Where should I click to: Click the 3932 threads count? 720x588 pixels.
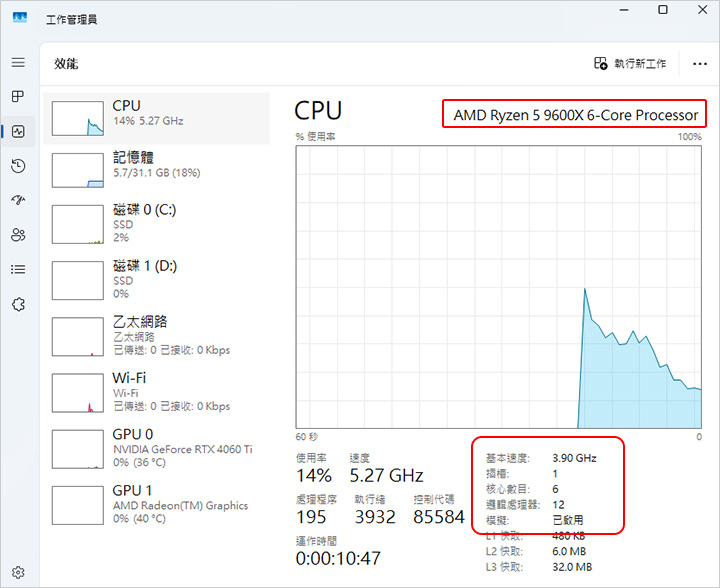coord(375,517)
